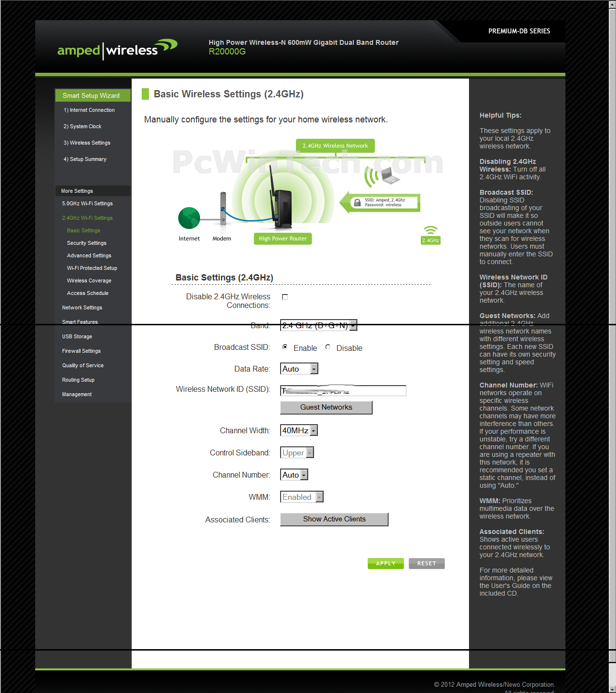Image resolution: width=616 pixels, height=693 pixels.
Task: Select Access Schedule submenu item
Action: click(88, 293)
